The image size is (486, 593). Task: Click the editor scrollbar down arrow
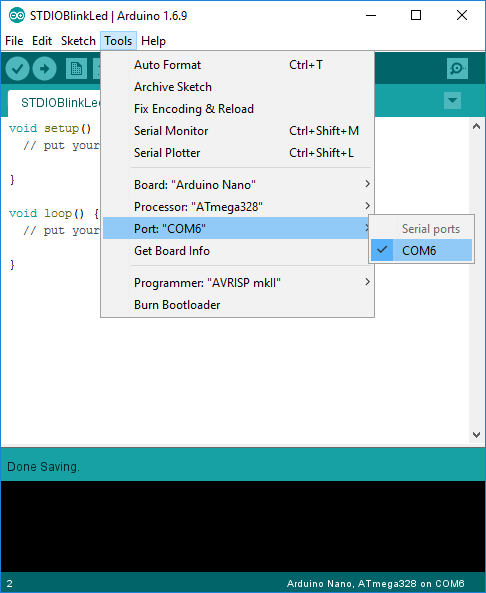click(x=476, y=435)
